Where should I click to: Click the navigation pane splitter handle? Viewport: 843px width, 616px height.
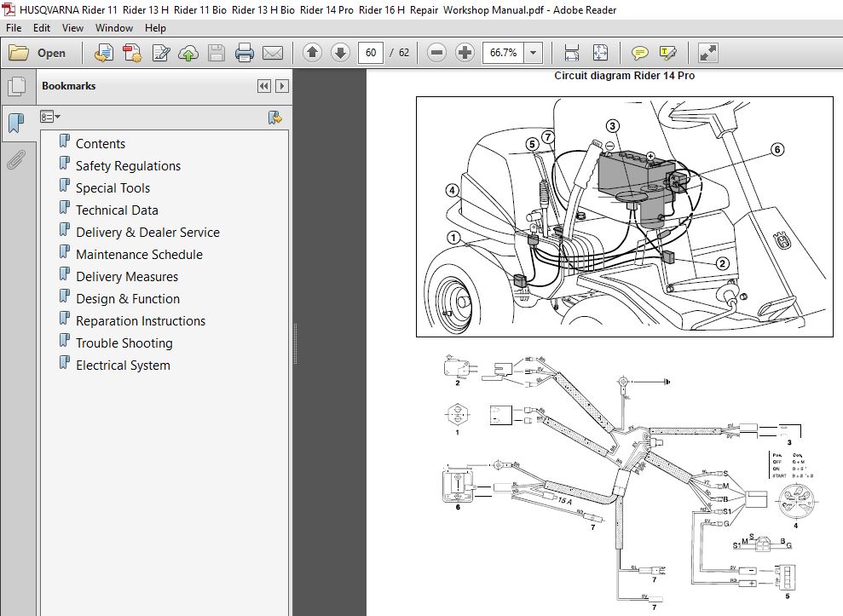[295, 344]
